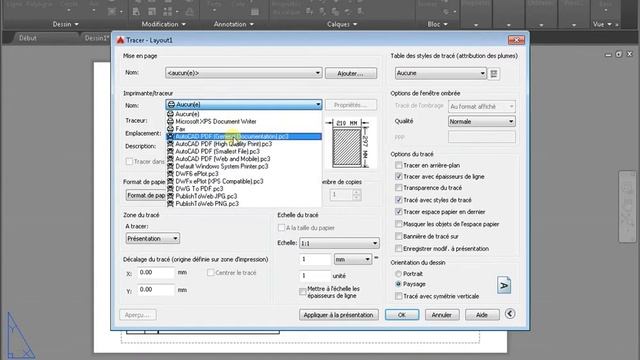Select AutoCAD PDF (General Documentation).pc3 printer
Viewport: 640px width, 360px height.
tap(244, 136)
